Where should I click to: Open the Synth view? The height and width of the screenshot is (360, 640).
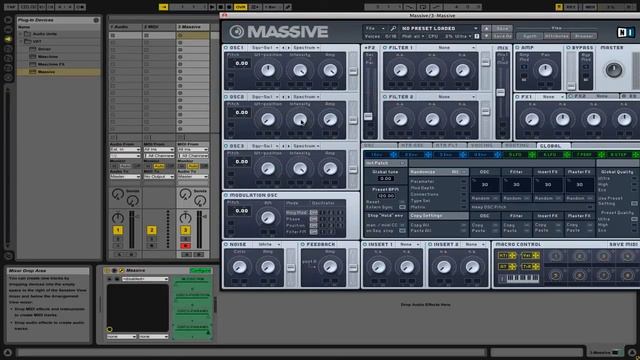tap(530, 36)
